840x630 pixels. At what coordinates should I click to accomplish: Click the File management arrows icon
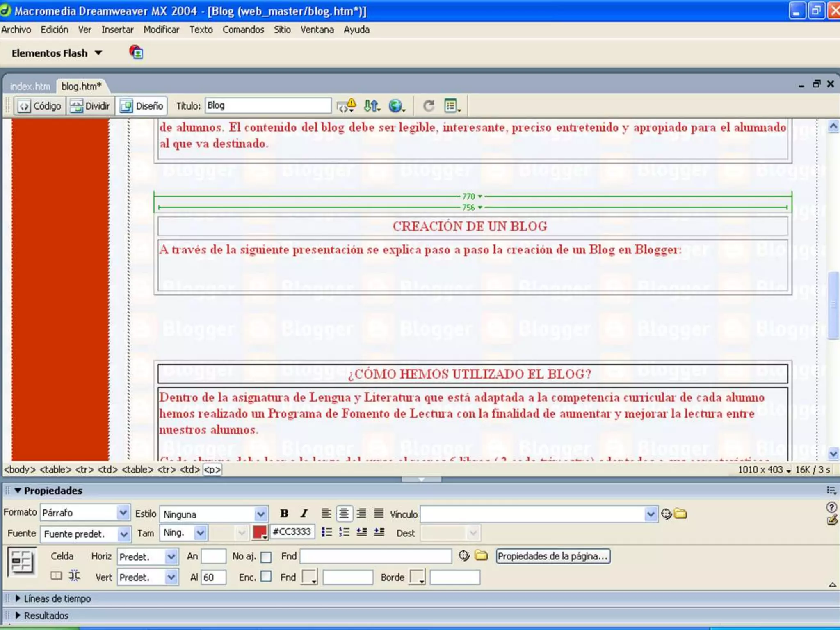pos(372,106)
